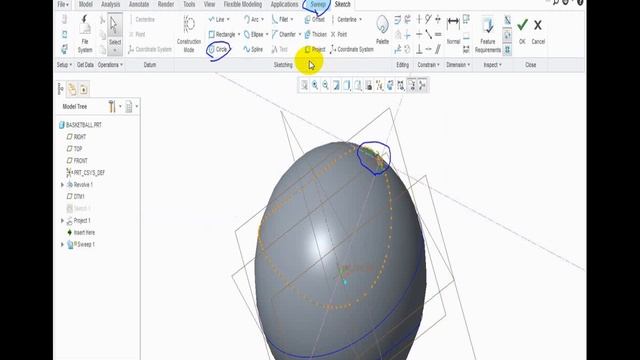Screen dimensions: 640x360
Task: Open the Constrain group menu
Action: [x=428, y=65]
